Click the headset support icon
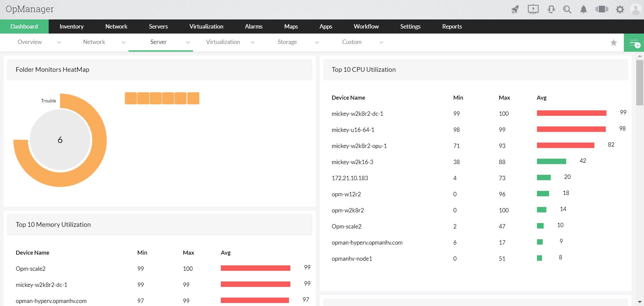The image size is (644, 306). tap(551, 9)
